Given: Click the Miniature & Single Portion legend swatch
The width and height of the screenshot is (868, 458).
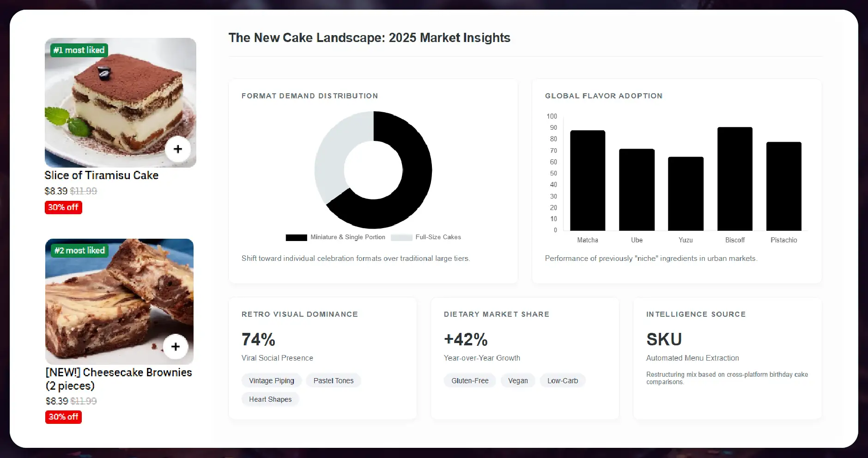Looking at the screenshot, I should point(296,237).
